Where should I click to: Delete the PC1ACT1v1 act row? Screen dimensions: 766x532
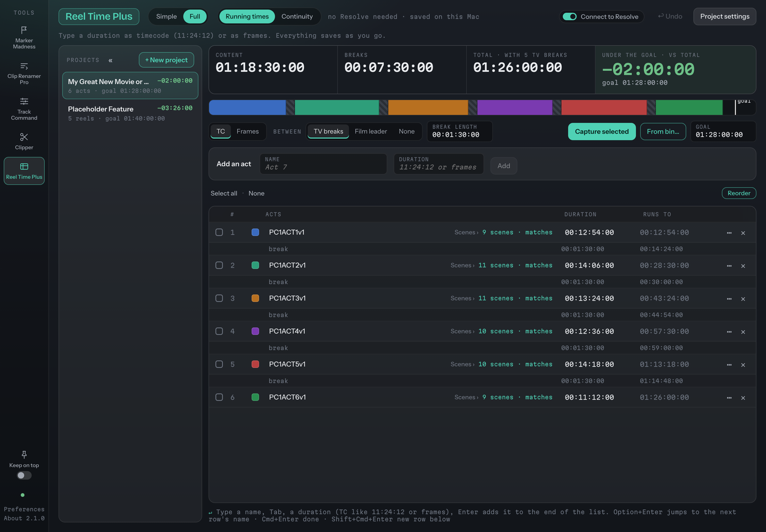coord(743,233)
